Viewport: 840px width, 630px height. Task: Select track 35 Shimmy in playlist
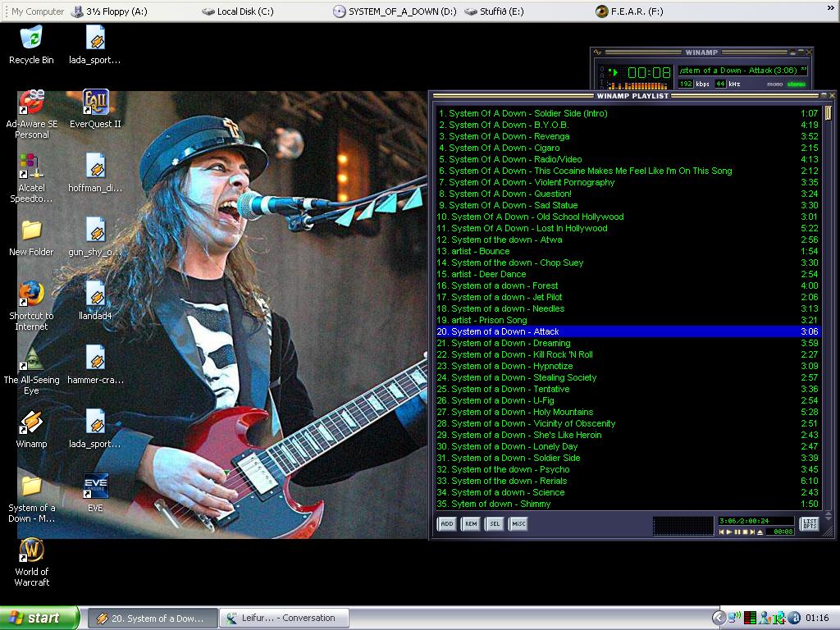point(628,504)
